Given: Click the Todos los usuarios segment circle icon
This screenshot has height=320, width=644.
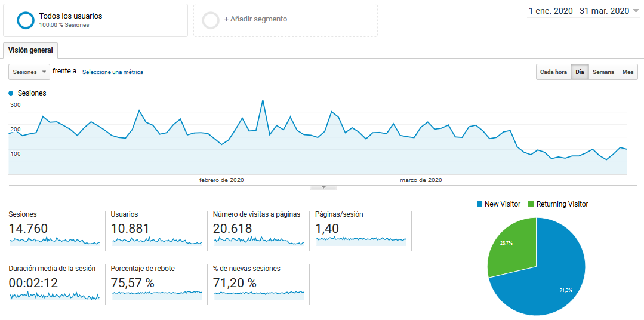Looking at the screenshot, I should tap(26, 20).
